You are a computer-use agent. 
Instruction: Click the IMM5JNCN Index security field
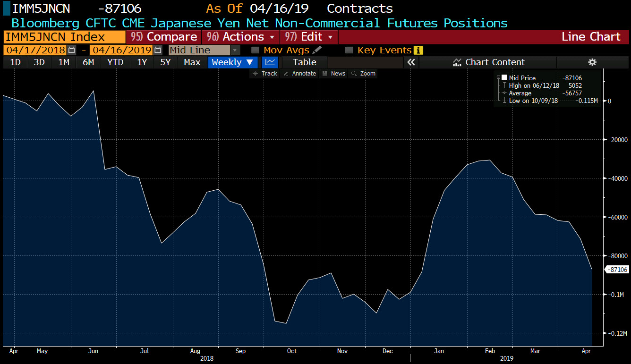64,37
